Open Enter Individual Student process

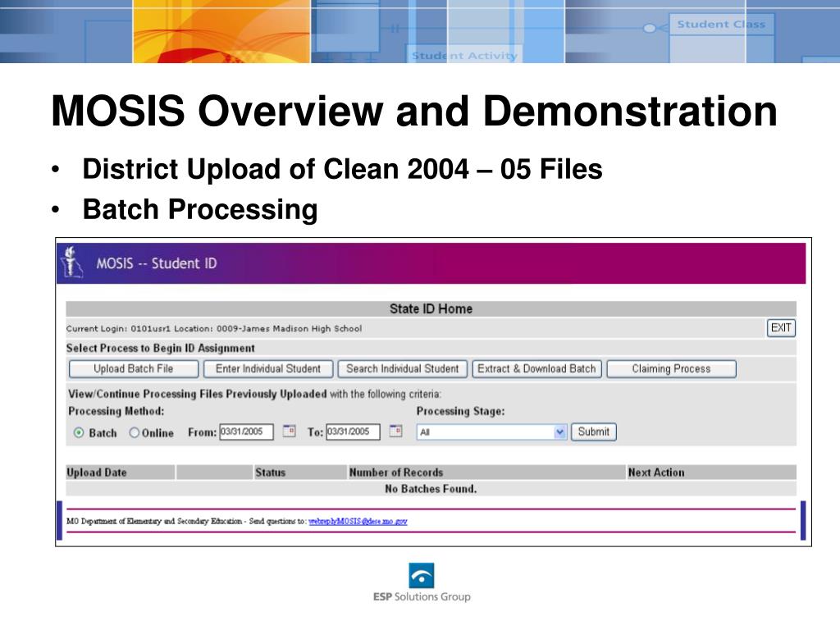(x=268, y=369)
